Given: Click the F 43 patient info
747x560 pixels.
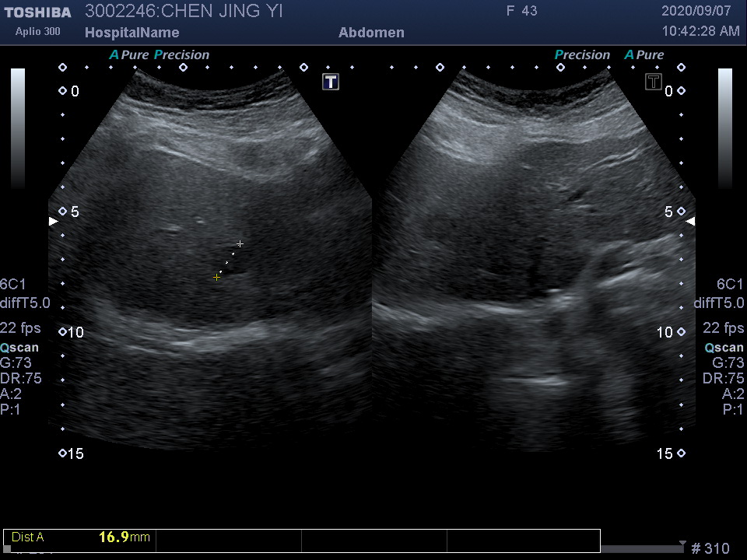Looking at the screenshot, I should coord(521,11).
